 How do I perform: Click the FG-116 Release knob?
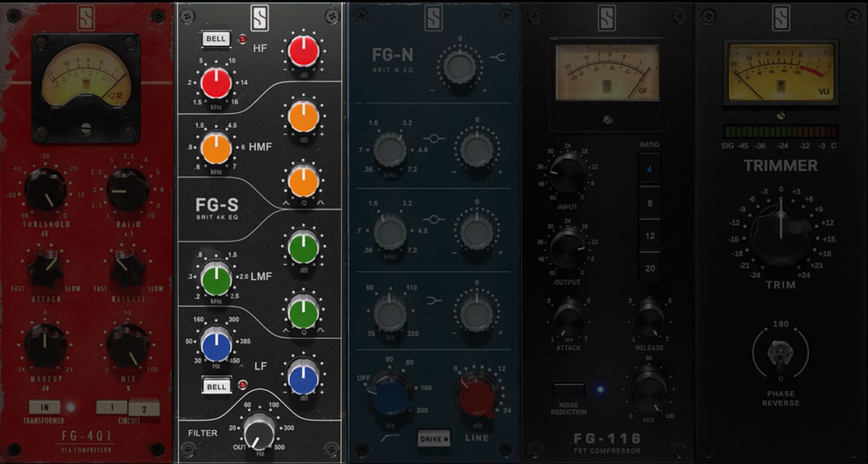pyautogui.click(x=649, y=321)
